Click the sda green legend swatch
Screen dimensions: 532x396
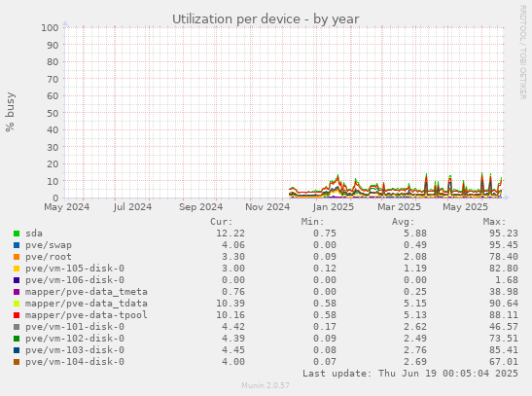pyautogui.click(x=17, y=234)
